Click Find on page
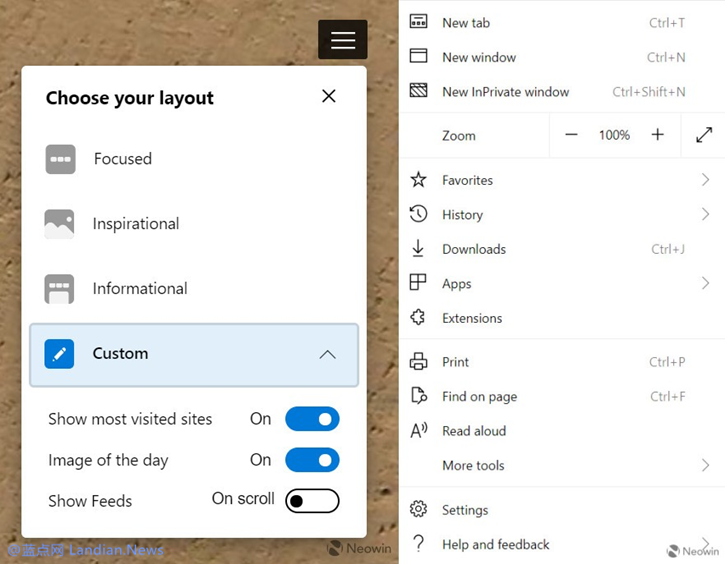Screen dimensions: 725x564 click(x=479, y=397)
